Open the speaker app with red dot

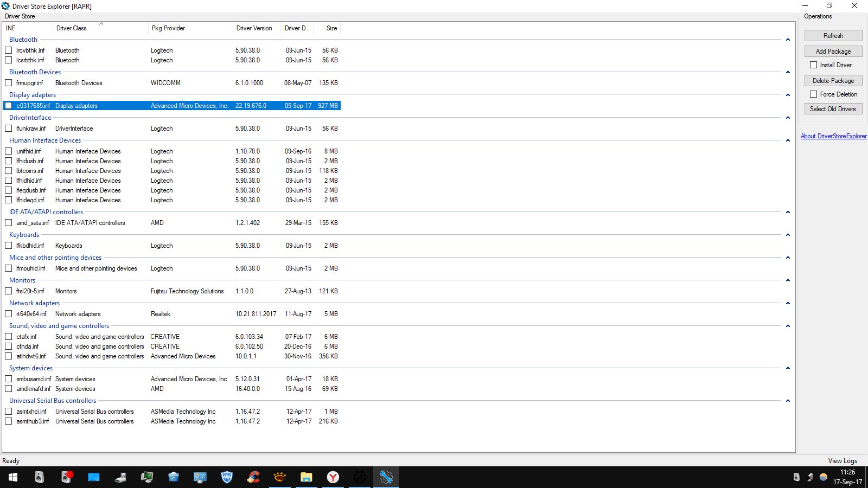click(66, 477)
